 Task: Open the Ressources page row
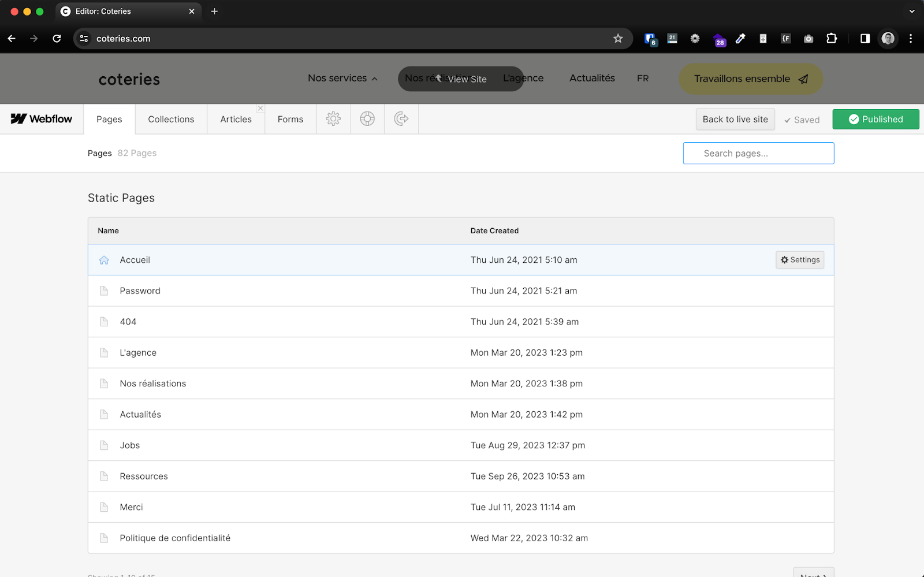(461, 477)
